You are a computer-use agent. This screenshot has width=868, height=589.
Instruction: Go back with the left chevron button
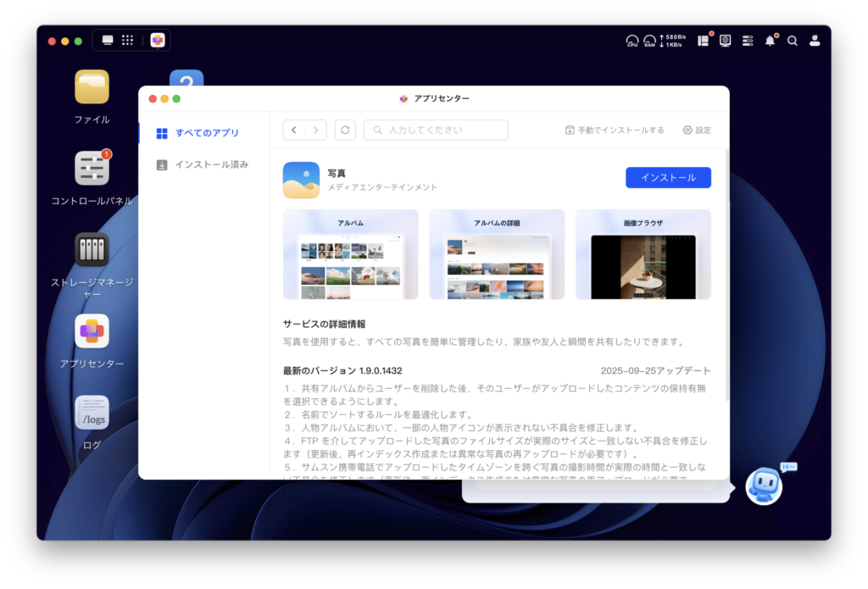294,130
